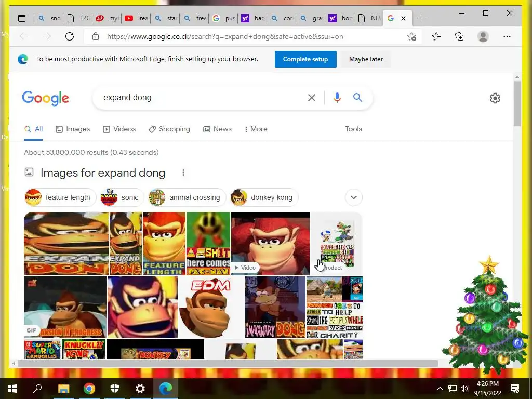Open Google quick settings gear

pos(495,98)
